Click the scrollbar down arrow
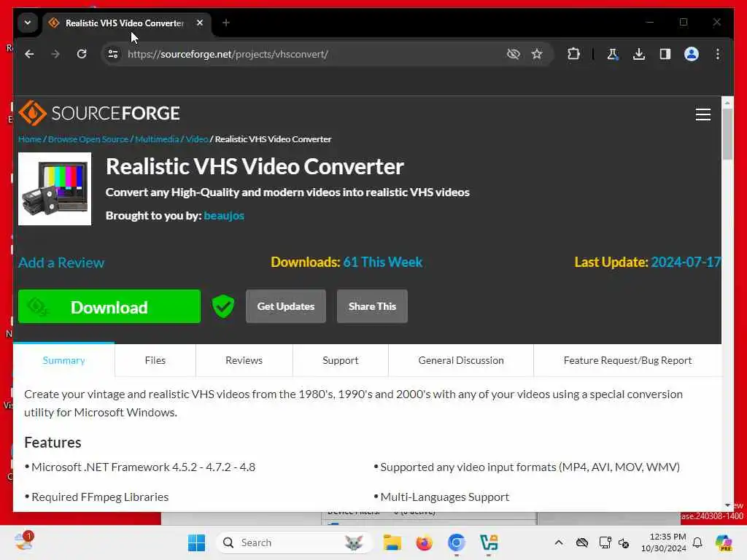The height and width of the screenshot is (560, 747). [727, 505]
